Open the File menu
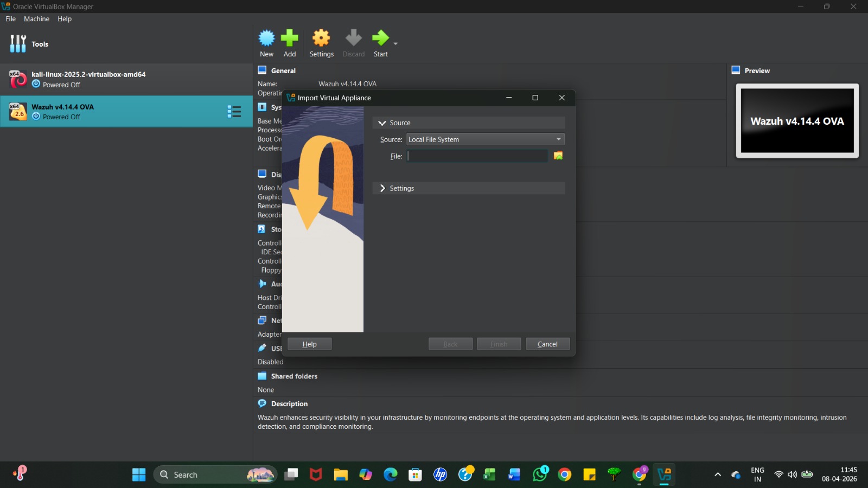868x488 pixels. [11, 19]
